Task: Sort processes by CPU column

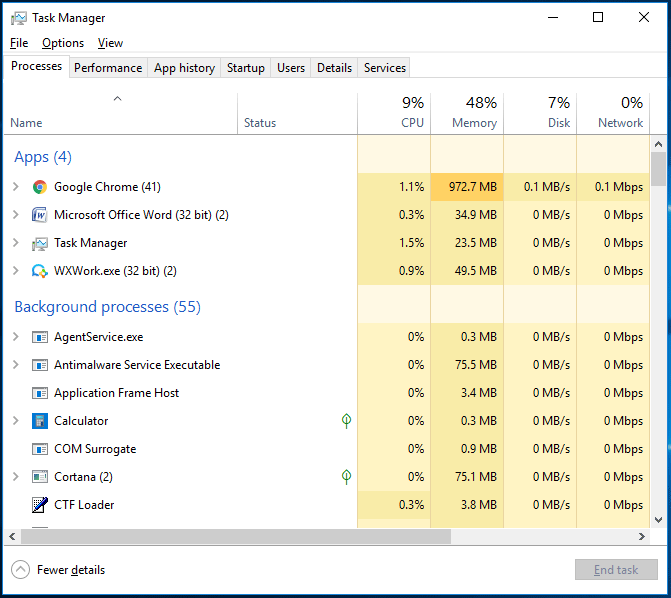Action: point(394,113)
